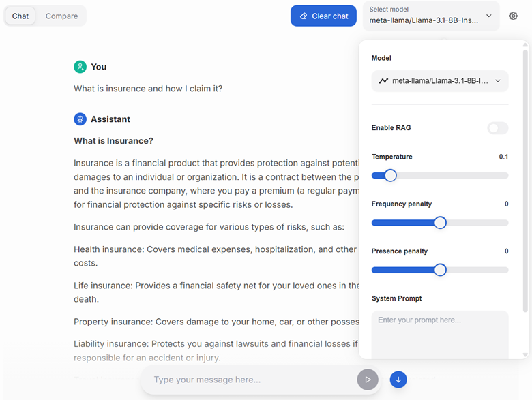The image size is (532, 400).
Task: Click the send message arrow icon
Action: [x=368, y=380]
